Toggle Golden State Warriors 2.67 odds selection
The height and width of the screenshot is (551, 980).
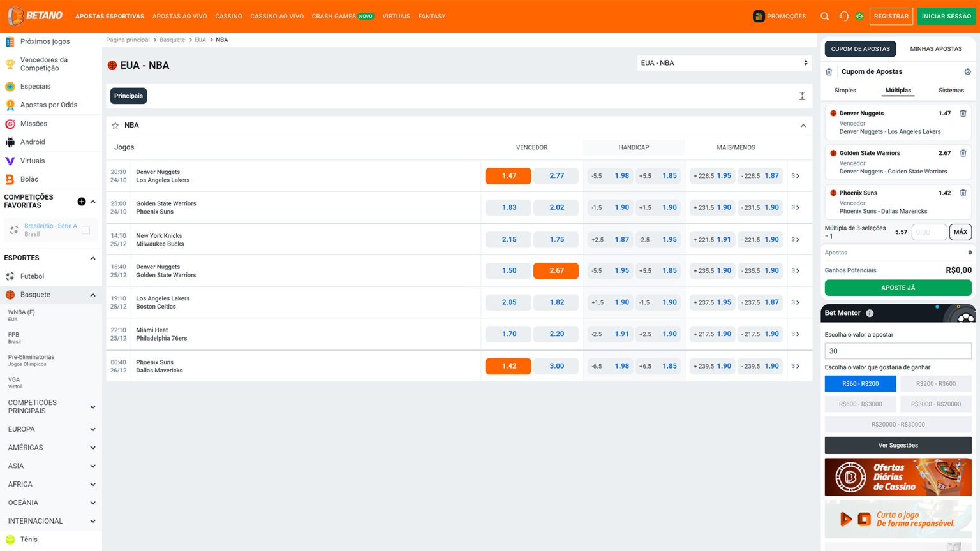click(x=556, y=270)
